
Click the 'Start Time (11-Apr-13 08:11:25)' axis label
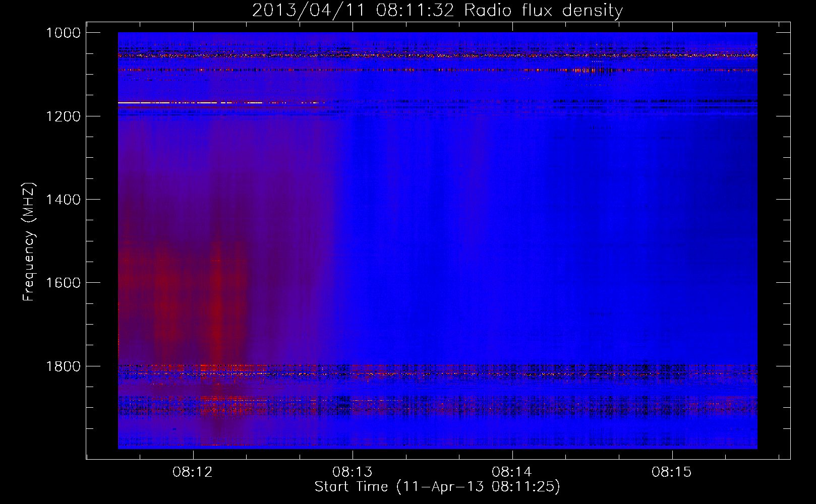437,487
